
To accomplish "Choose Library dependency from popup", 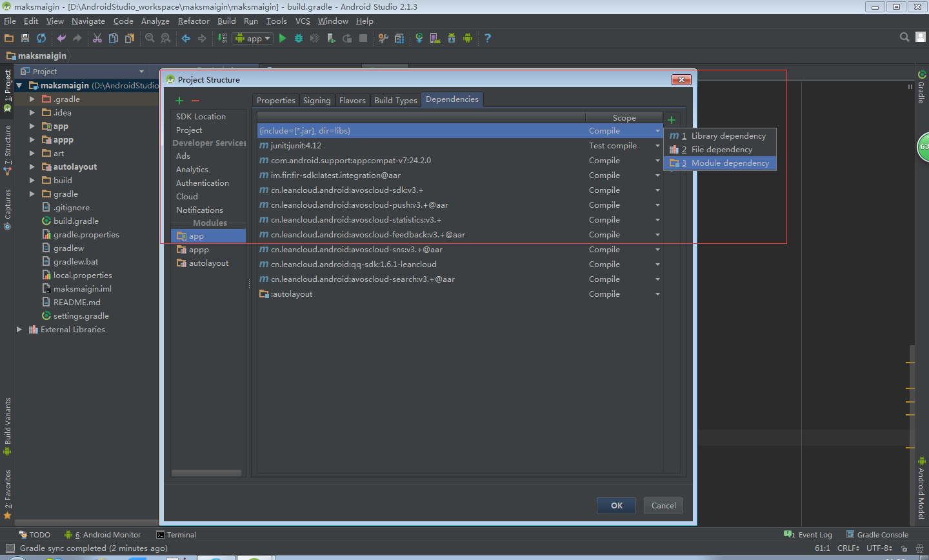I will click(720, 136).
